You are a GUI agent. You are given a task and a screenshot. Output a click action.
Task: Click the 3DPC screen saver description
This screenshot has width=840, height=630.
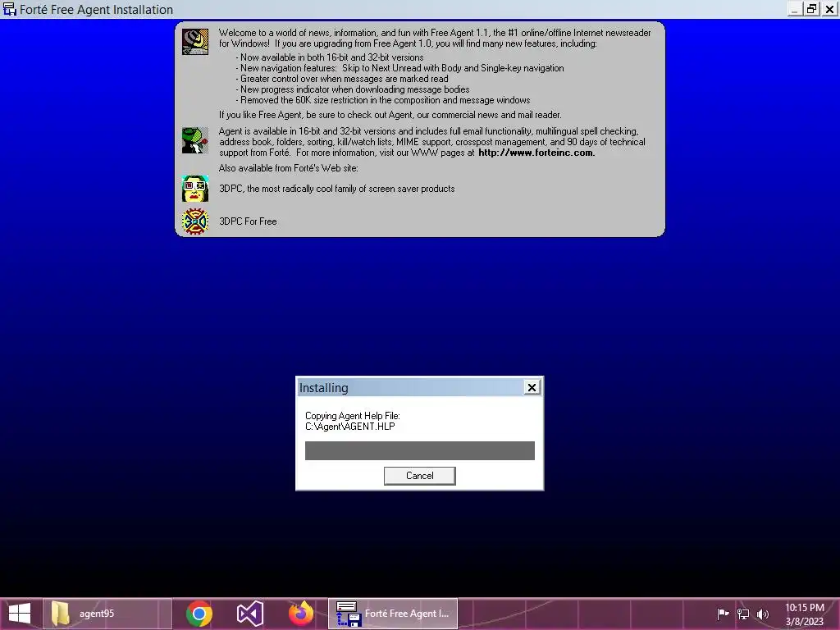click(x=337, y=189)
